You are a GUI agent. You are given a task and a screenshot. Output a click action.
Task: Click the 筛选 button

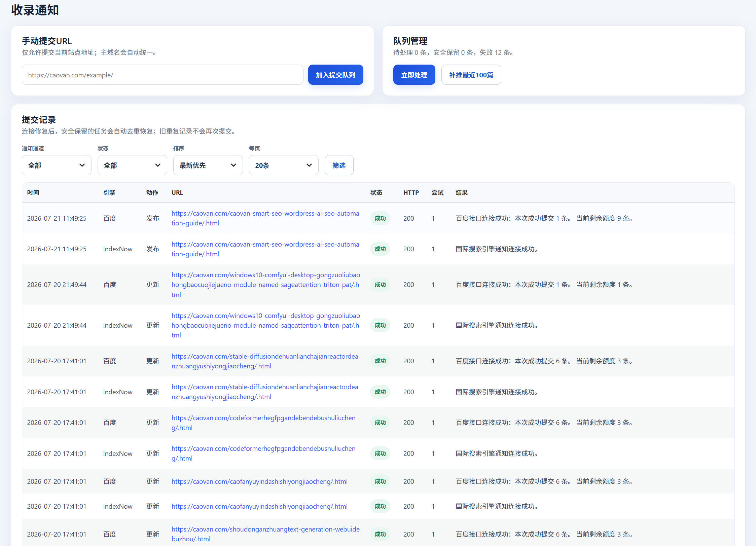[x=339, y=165]
